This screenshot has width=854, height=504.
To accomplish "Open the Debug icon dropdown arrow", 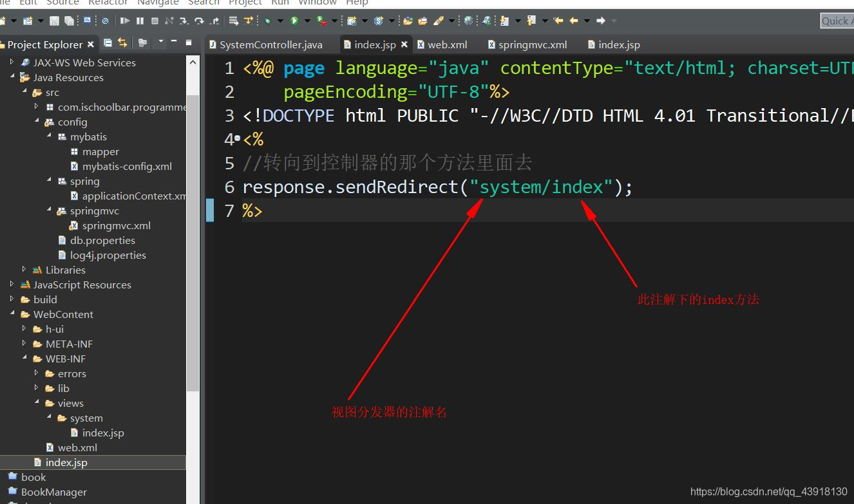I will (x=281, y=21).
